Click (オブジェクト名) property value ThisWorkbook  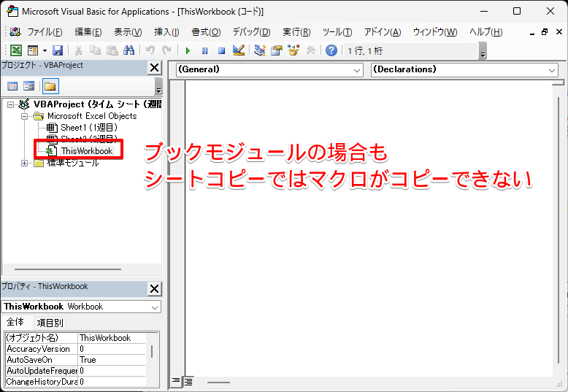112,338
